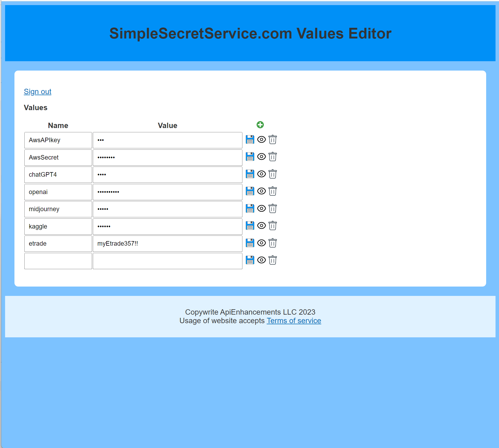The image size is (499, 448).
Task: Edit the etrade name field
Action: pyautogui.click(x=58, y=244)
